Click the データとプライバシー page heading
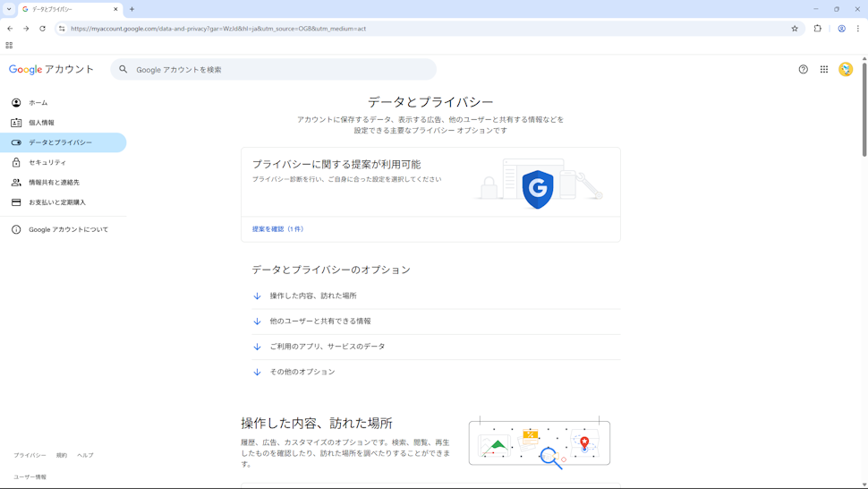This screenshot has height=489, width=868. tap(430, 102)
